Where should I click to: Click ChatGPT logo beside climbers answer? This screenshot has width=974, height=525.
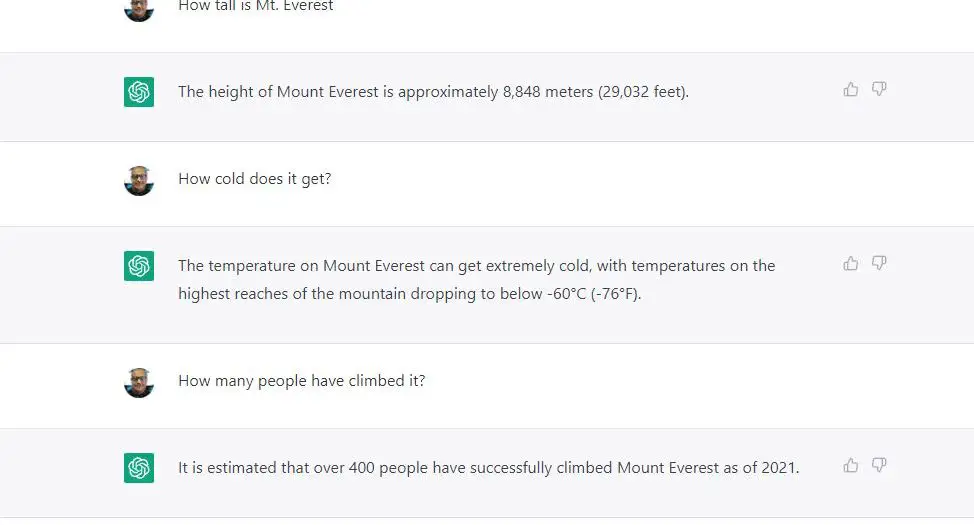coord(139,468)
